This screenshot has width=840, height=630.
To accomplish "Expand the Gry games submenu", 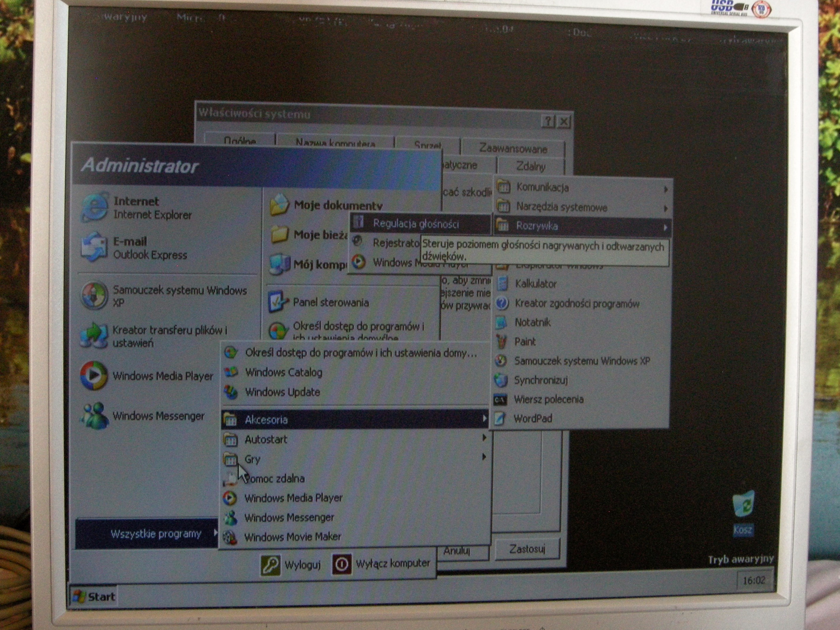I will [252, 459].
